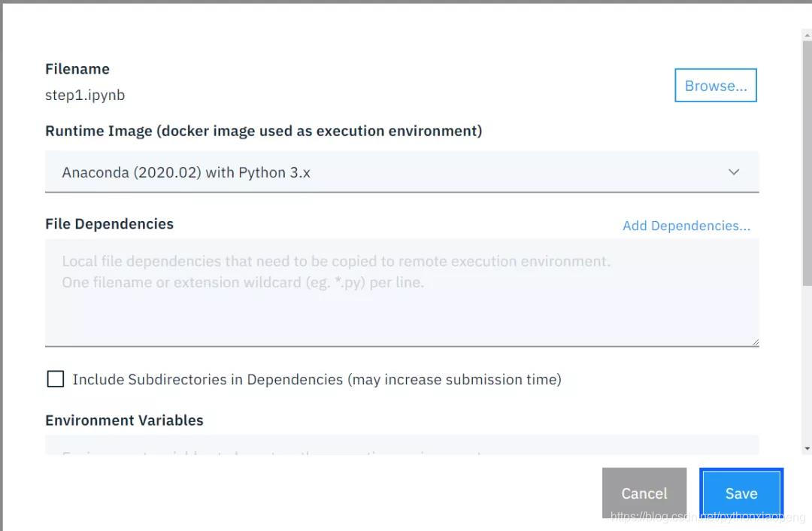Viewport: 812px width, 531px height.
Task: Click the File Dependencies textarea resize handle
Action: pos(754,341)
